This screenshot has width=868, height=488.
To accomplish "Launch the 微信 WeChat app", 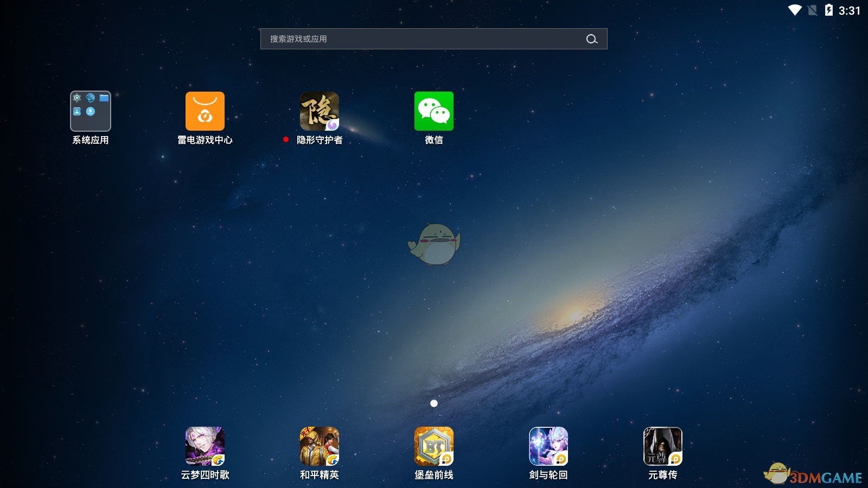I will tap(433, 111).
